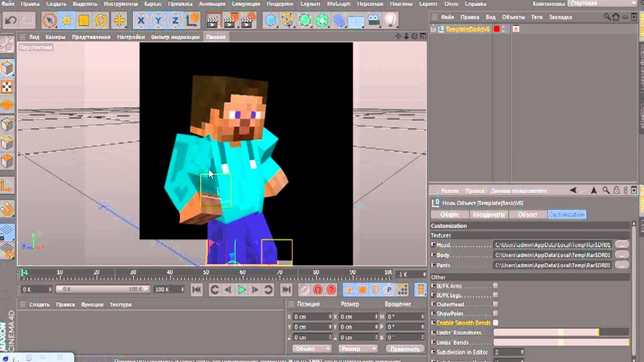644x362 pixels.
Task: Select the Texture mode checkerboard icon
Action: coord(7,87)
